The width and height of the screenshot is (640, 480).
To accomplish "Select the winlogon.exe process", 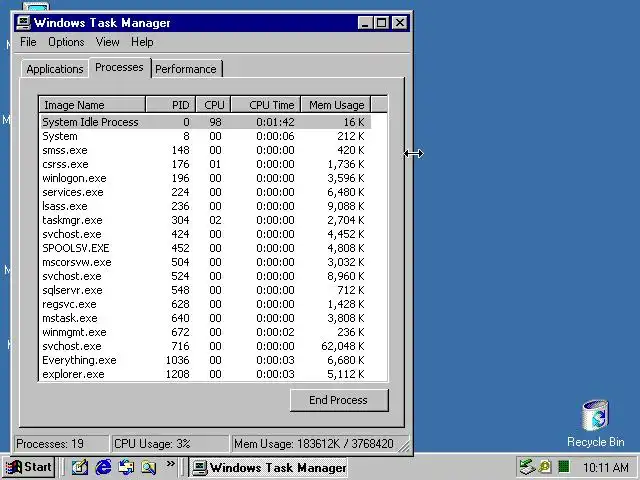I will tap(206, 178).
